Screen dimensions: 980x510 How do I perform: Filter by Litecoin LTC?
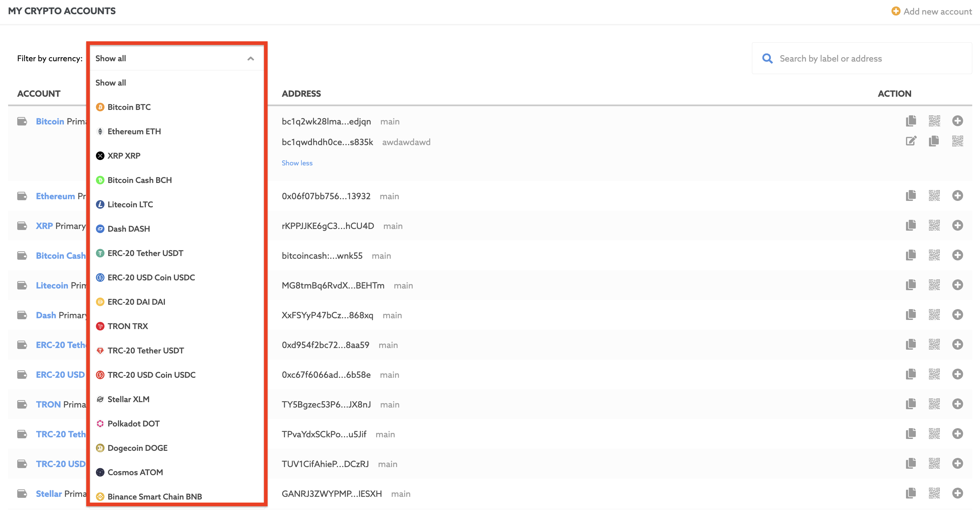tap(176, 204)
